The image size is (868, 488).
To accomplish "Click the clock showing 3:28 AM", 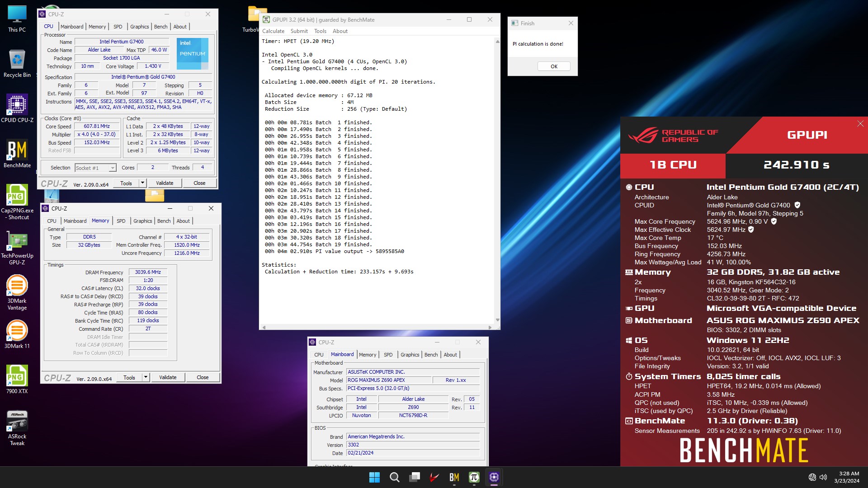I will (x=849, y=474).
